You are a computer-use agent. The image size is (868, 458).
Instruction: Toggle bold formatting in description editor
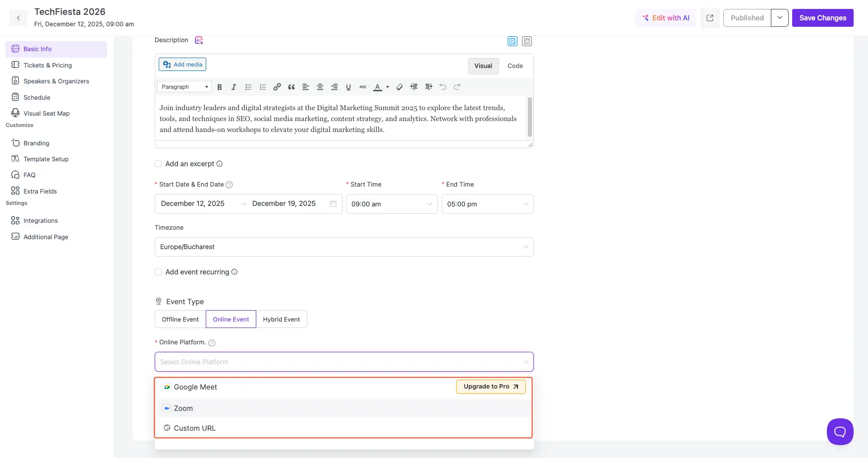coord(220,87)
